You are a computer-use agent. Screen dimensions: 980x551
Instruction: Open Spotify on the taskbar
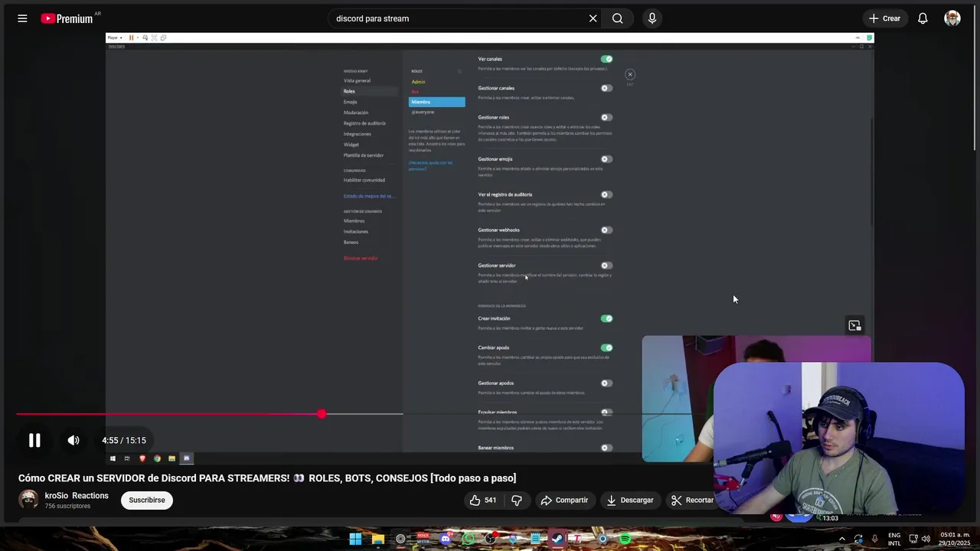(x=625, y=539)
